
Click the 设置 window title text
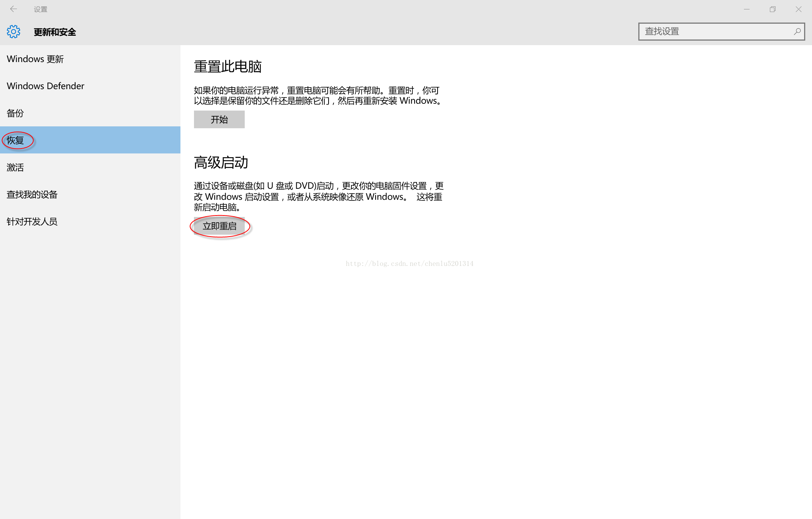(x=41, y=9)
